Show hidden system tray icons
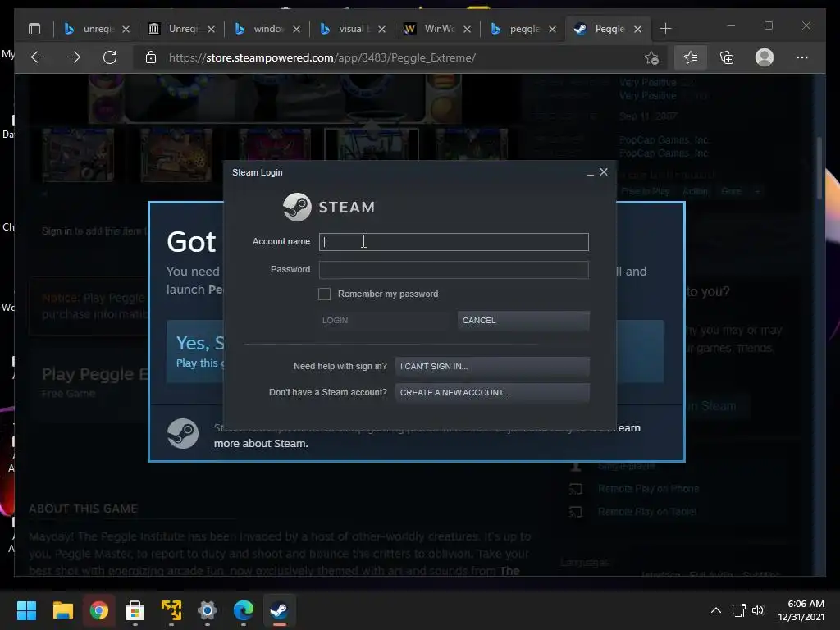Screen dimensions: 840x630 [x=715, y=610]
